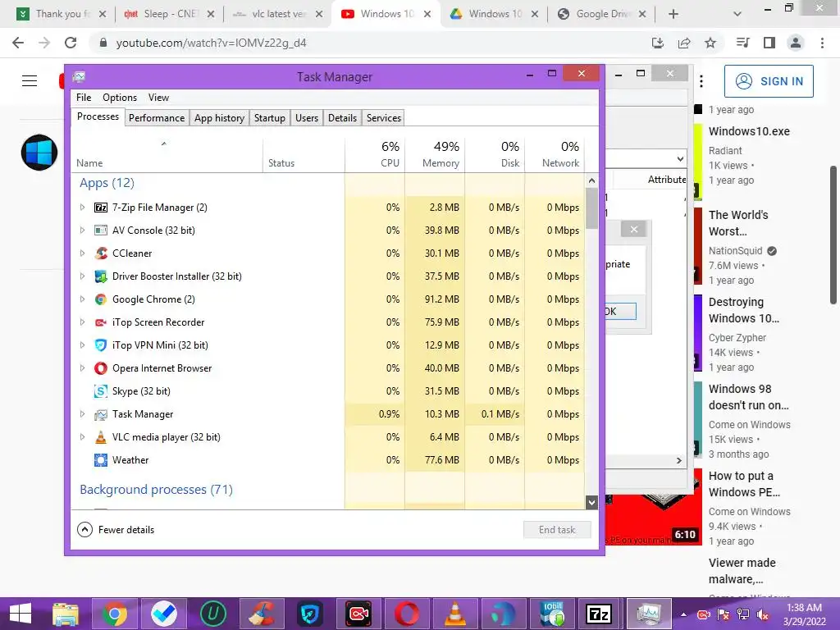Click the Task Manager process row icon

[x=101, y=414]
